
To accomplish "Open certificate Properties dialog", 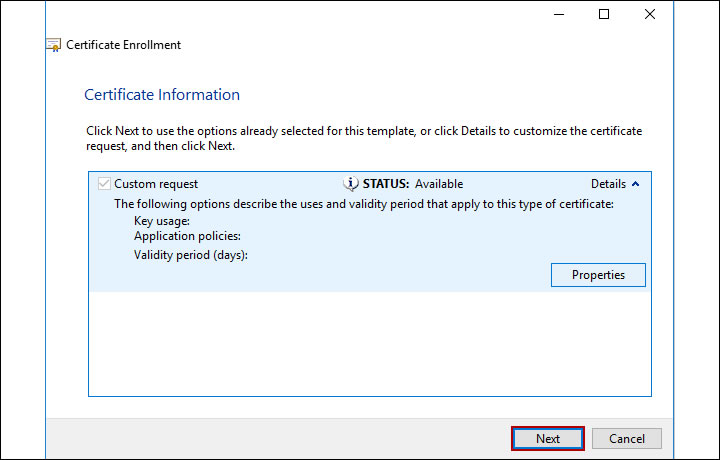I will tap(598, 275).
